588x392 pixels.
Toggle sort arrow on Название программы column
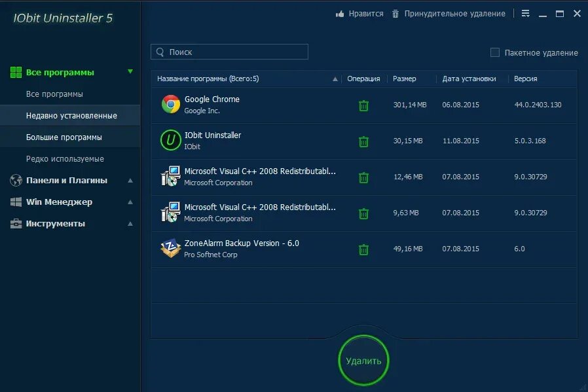[335, 79]
